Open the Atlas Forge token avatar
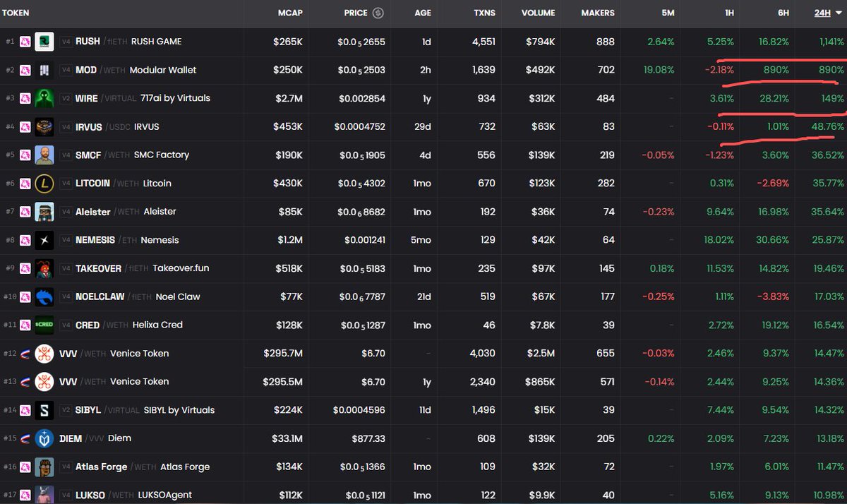The image size is (847, 504). 44,467
